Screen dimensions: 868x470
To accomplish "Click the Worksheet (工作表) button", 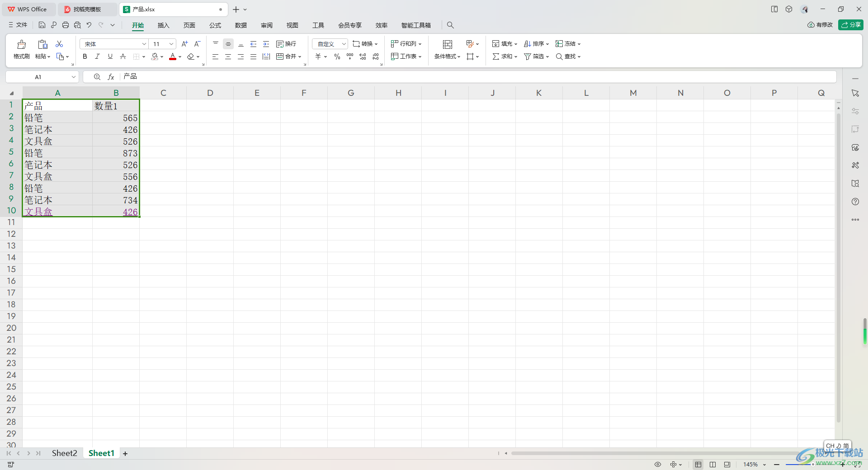I will (406, 56).
